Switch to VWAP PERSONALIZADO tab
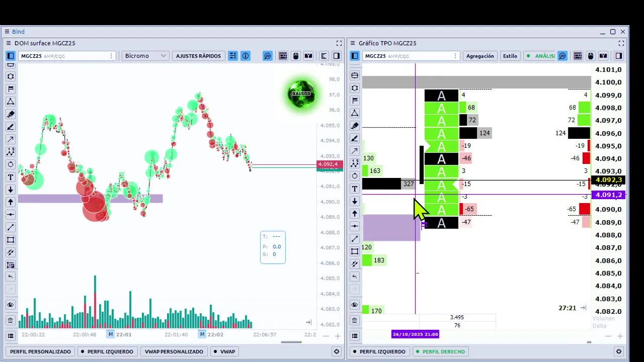The width and height of the screenshot is (644, 362). pos(174,351)
